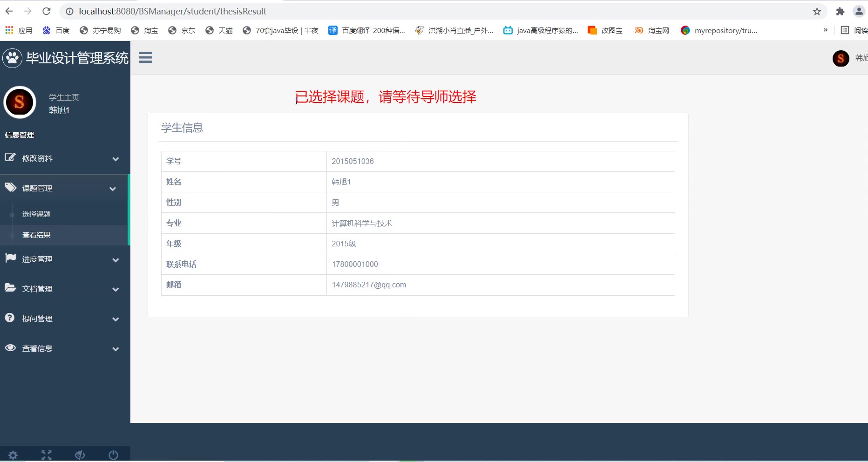Select the 查看结果 submenu item
Screen dimensions: 868x462
(36, 235)
